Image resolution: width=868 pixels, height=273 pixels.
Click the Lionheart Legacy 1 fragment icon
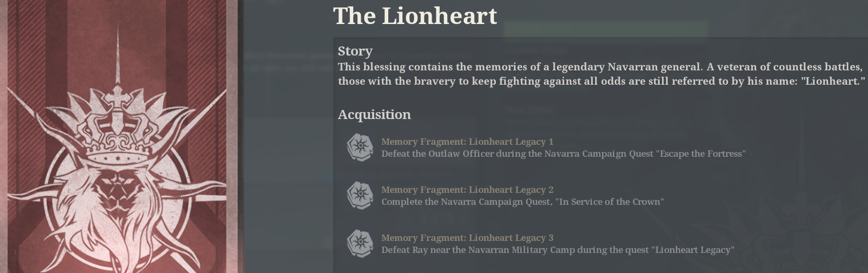pyautogui.click(x=360, y=147)
